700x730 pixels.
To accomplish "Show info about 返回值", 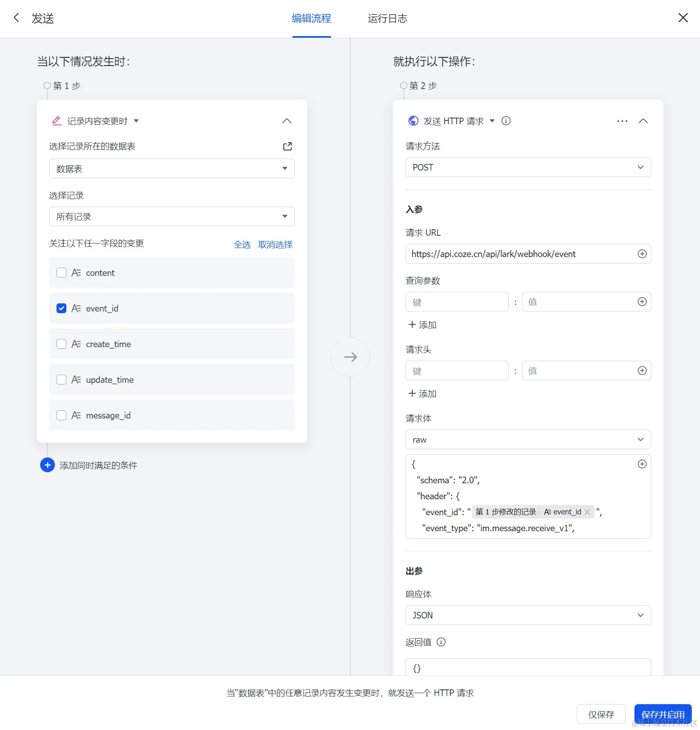I will click(441, 642).
